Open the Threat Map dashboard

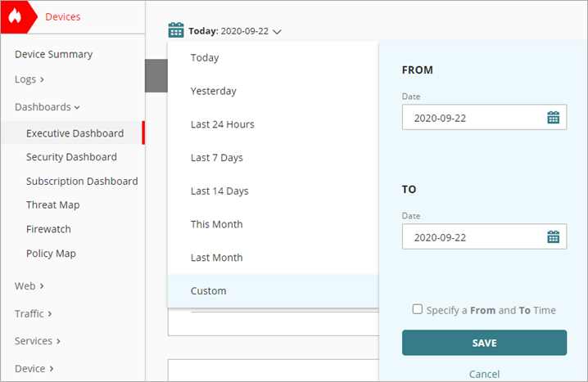tap(52, 205)
